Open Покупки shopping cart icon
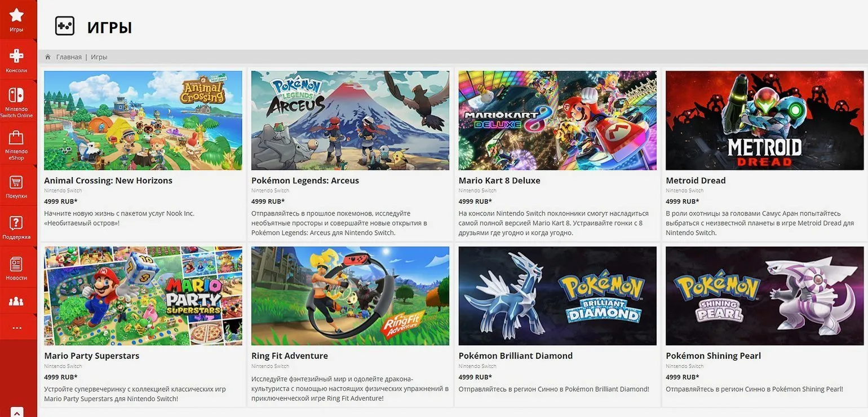The image size is (868, 417). tap(16, 182)
